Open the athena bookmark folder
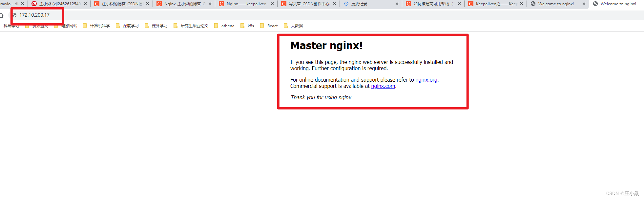 tap(224, 26)
